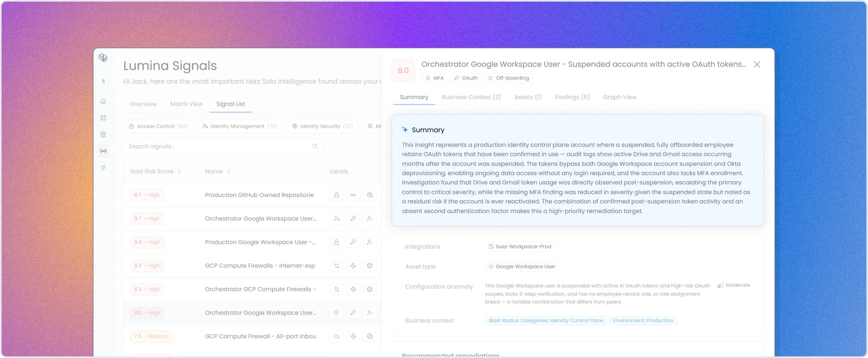
Task: Click the Search signals input field
Action: click(x=223, y=146)
